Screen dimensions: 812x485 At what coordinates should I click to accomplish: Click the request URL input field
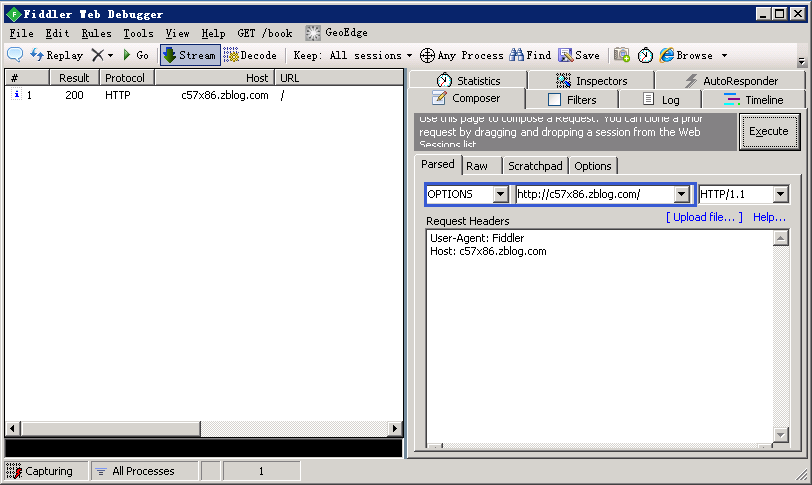pos(594,194)
